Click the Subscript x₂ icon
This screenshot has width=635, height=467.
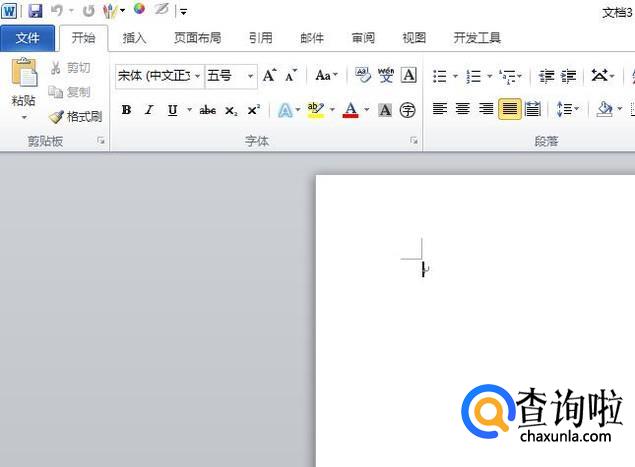tap(231, 110)
